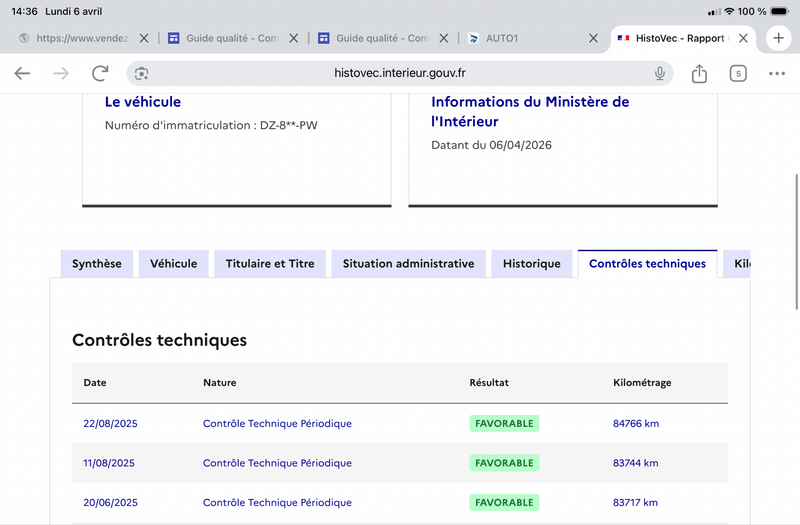The image size is (800, 525).
Task: Select the Véhicule tab
Action: pyautogui.click(x=174, y=264)
